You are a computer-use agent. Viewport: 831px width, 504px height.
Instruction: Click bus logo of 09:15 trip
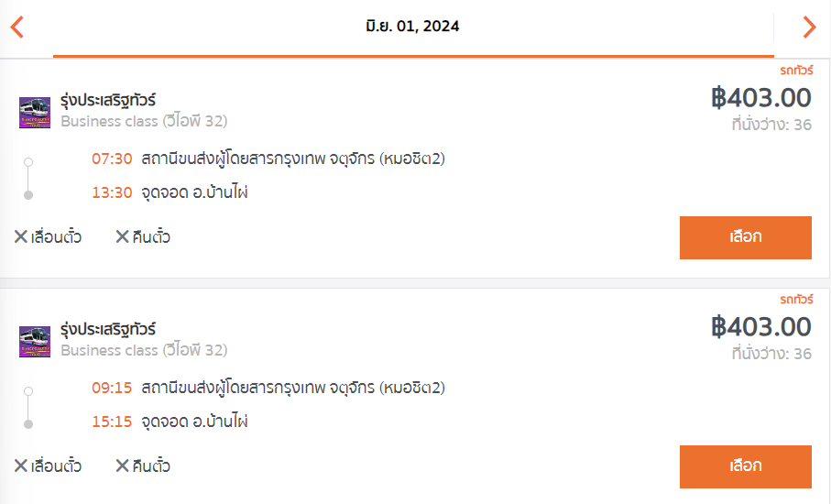[35, 342]
